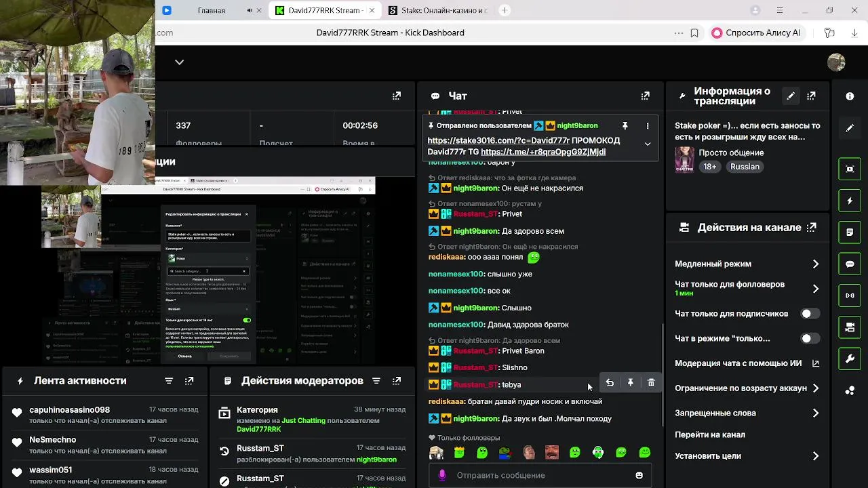Toggle the chat bubble sidebar icon
Viewport: 868px width, 488px height.
[850, 264]
